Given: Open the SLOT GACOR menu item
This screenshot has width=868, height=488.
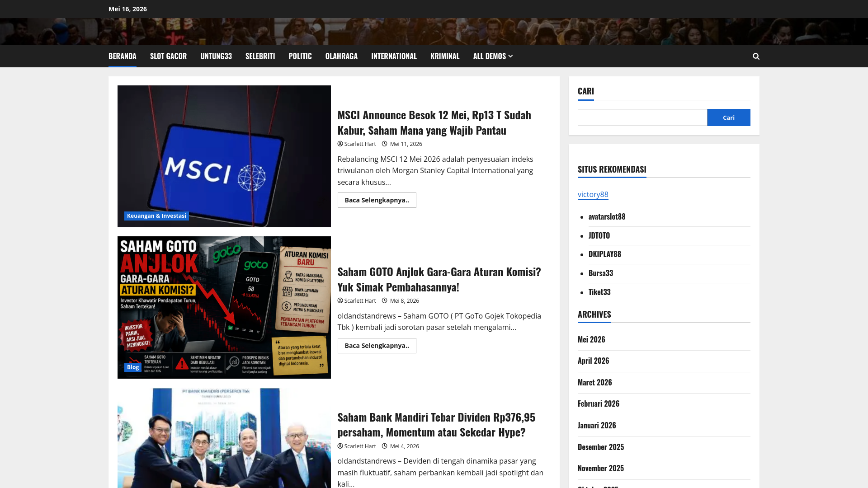Looking at the screenshot, I should 168,56.
